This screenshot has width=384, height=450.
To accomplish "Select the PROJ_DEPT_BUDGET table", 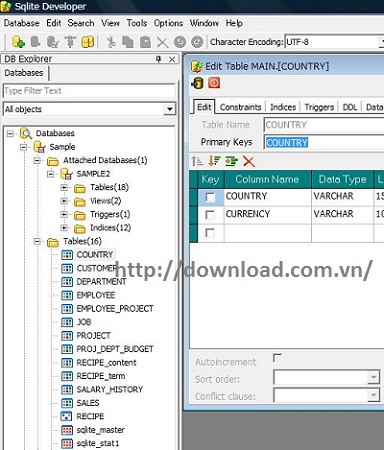I will pyautogui.click(x=115, y=349).
